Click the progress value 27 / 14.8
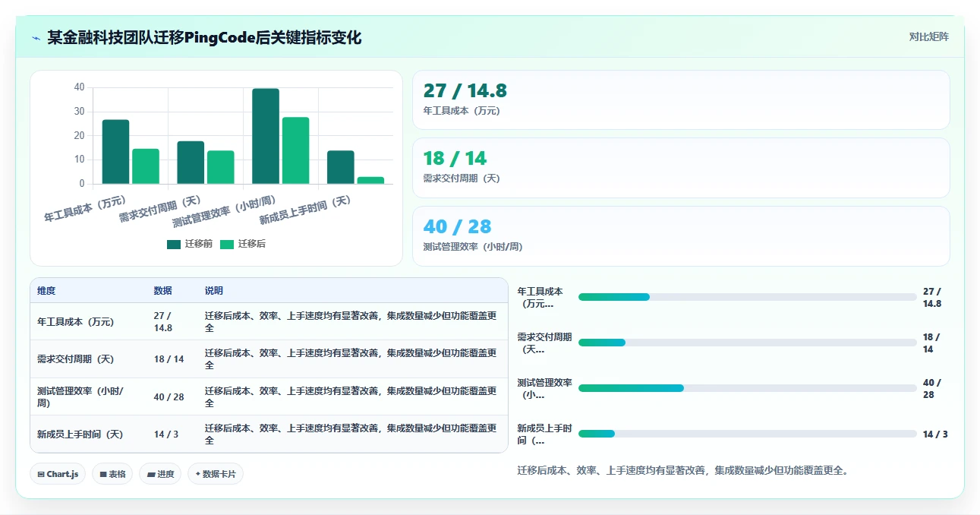 point(932,297)
